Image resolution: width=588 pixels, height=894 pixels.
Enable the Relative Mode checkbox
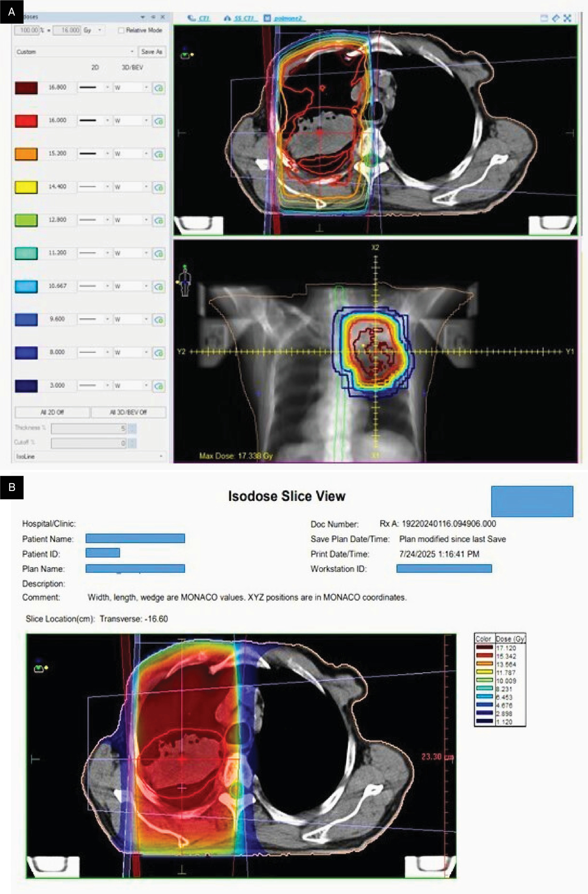(121, 31)
